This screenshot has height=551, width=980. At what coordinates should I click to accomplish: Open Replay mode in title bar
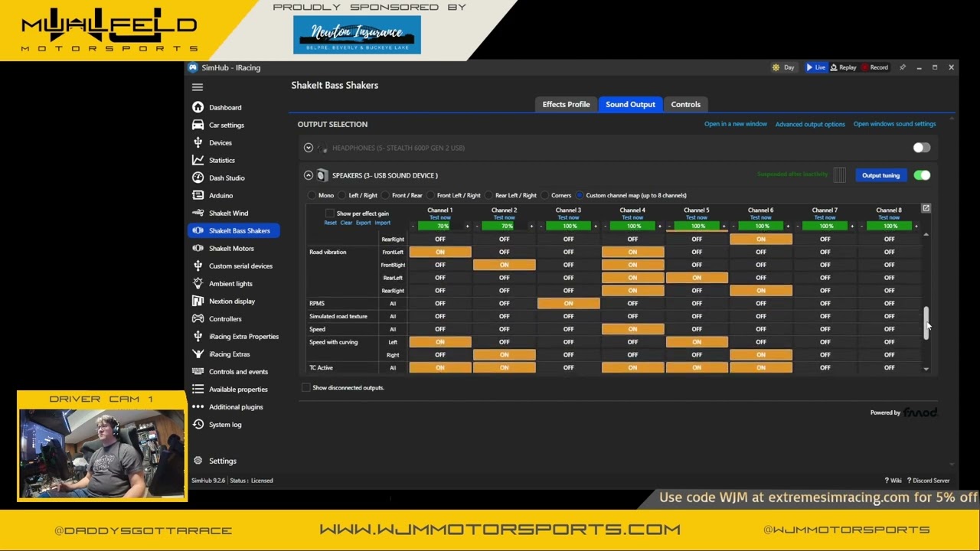coord(843,67)
